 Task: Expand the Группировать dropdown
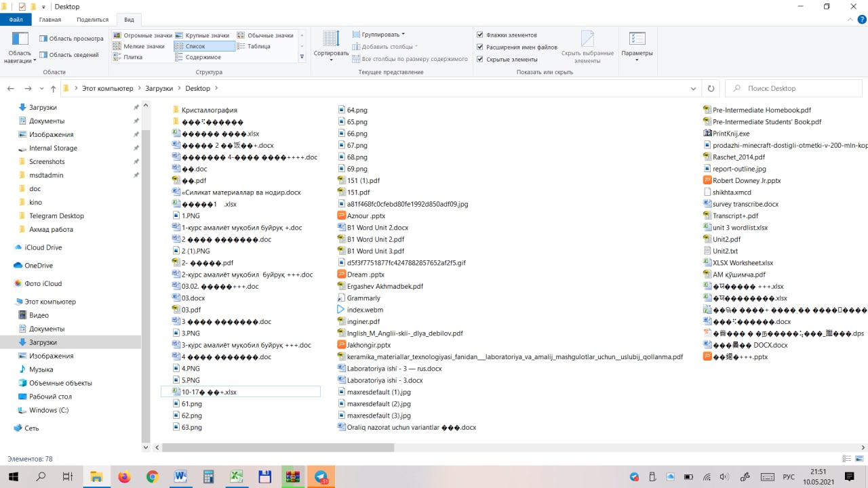point(378,34)
